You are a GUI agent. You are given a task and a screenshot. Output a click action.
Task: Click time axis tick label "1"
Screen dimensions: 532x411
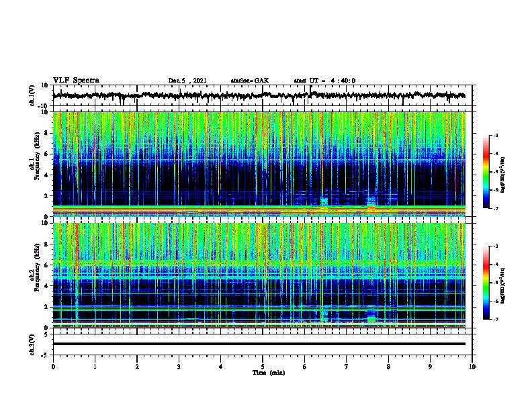pos(95,367)
